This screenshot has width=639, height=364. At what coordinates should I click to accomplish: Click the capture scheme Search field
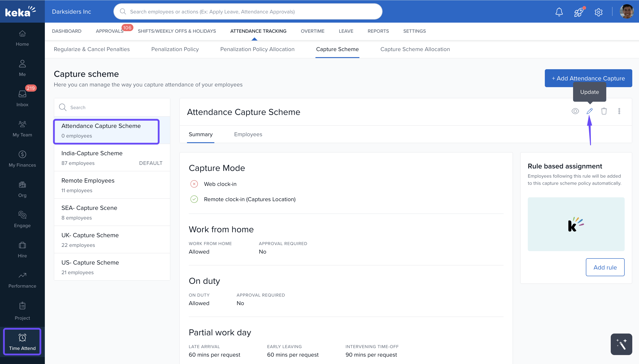[115, 107]
